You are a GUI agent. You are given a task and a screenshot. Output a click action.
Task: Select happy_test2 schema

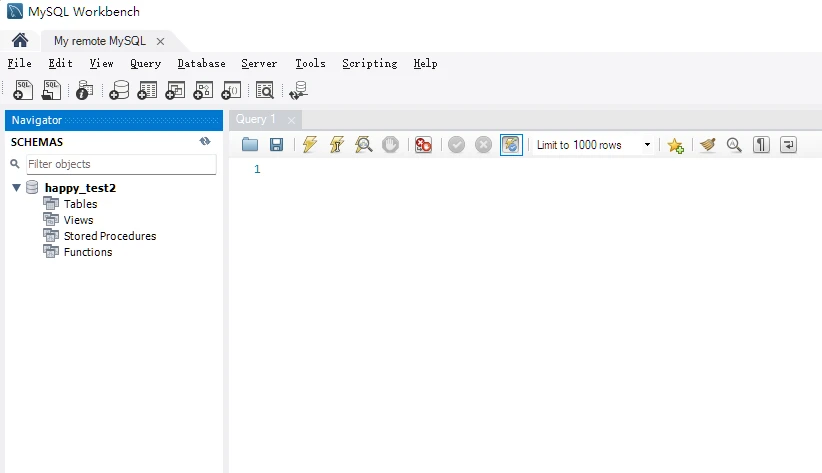coord(80,188)
